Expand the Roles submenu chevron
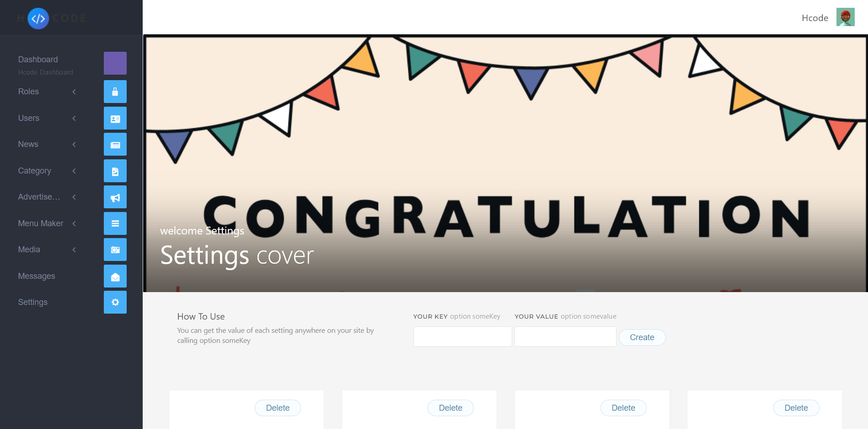Image resolution: width=868 pixels, height=429 pixels. coord(74,92)
